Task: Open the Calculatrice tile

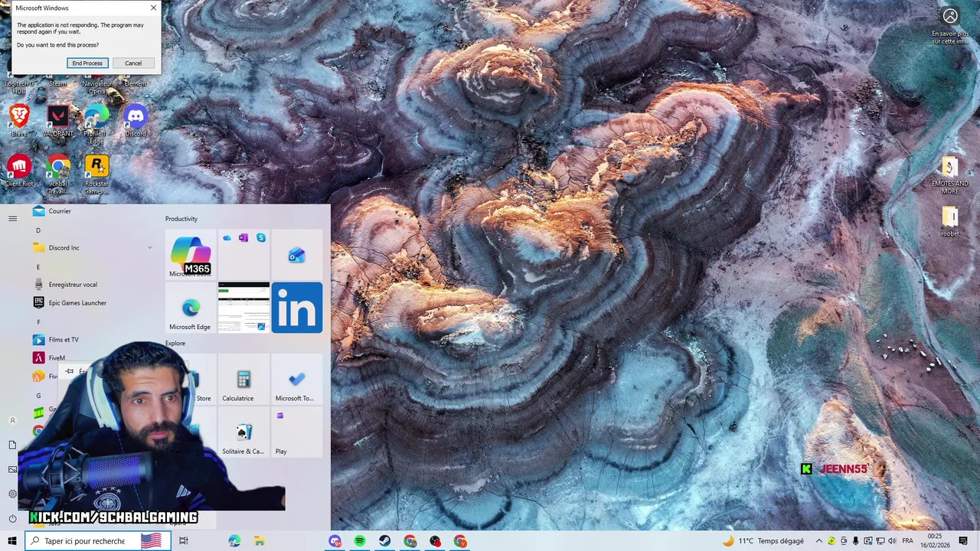Action: pos(243,380)
